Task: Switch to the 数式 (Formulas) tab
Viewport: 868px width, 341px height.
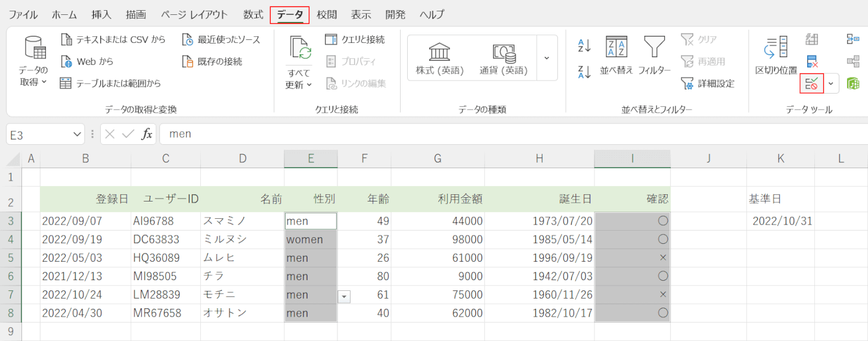Action: click(x=253, y=14)
